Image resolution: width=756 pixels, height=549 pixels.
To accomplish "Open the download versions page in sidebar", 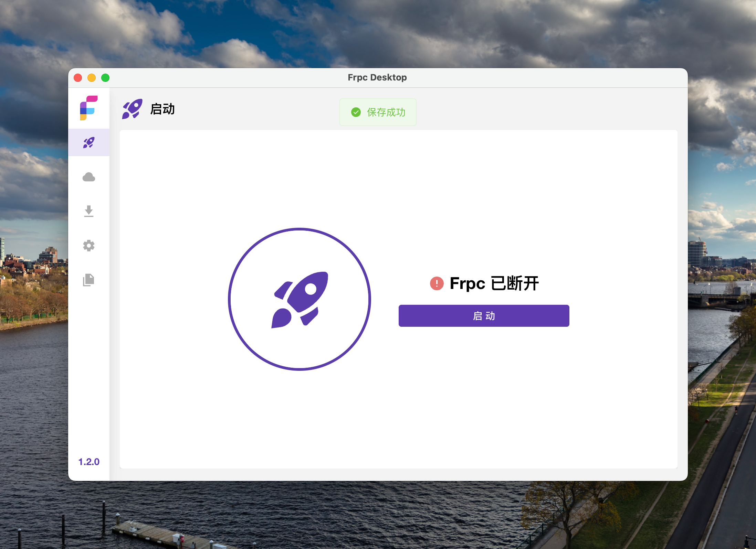I will 89,211.
